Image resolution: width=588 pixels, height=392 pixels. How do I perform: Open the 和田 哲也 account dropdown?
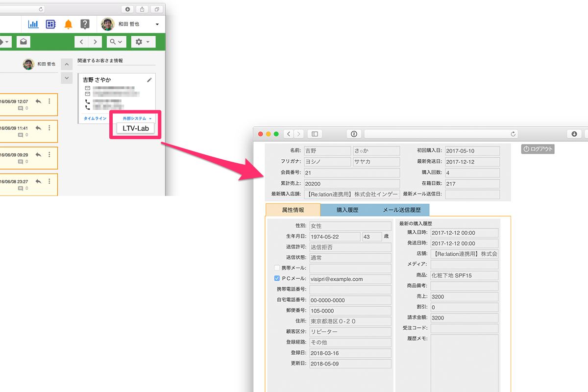point(131,24)
